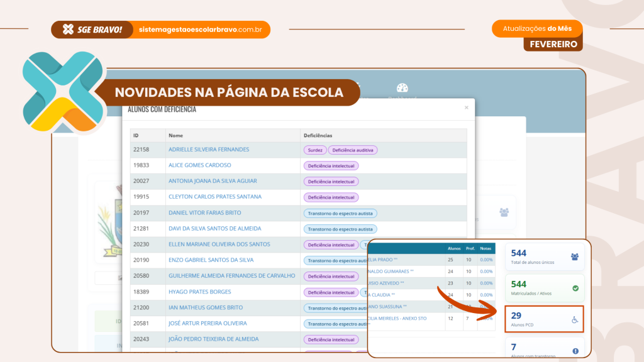Close the Alunos com Deficiência modal
Image resolution: width=644 pixels, height=362 pixels.
click(466, 107)
